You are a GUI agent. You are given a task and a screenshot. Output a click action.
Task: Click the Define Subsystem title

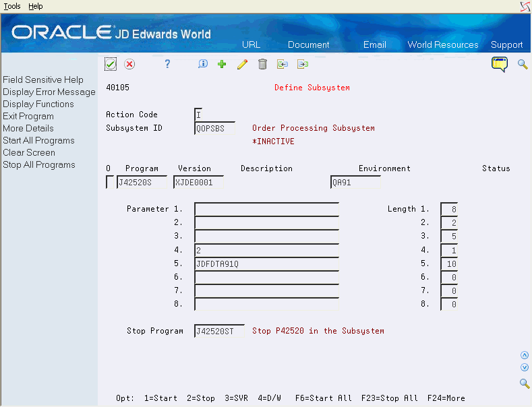point(312,88)
